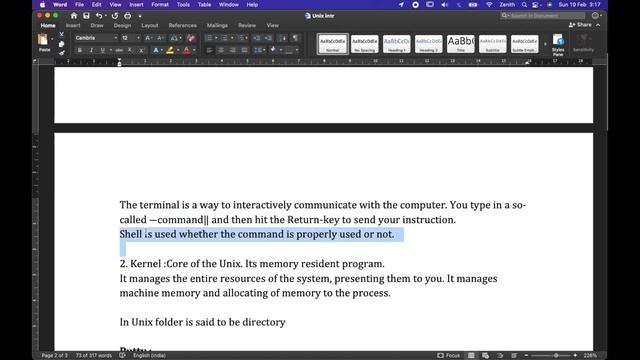Switch to the Layout tab
The width and height of the screenshot is (640, 360).
click(x=150, y=25)
